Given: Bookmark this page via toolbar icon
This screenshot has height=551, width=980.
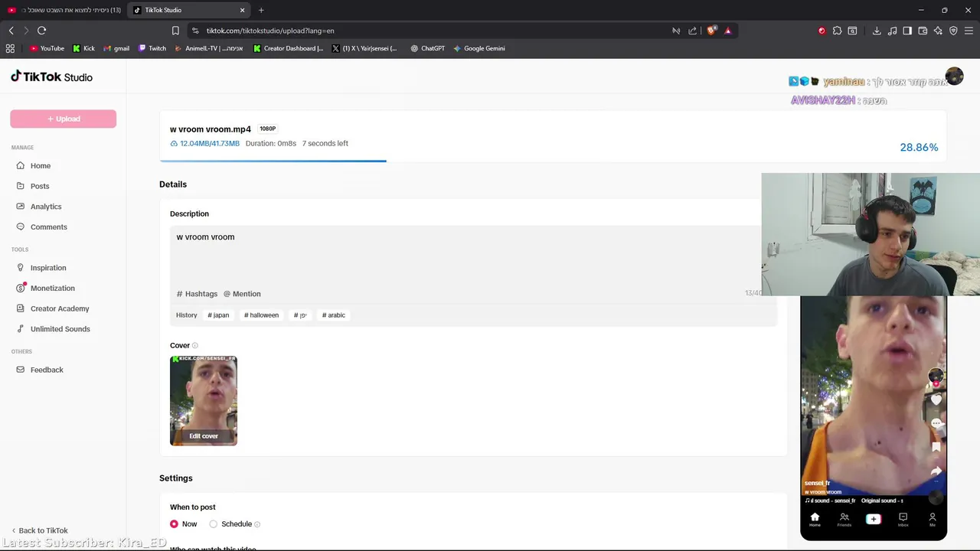Looking at the screenshot, I should tap(175, 31).
